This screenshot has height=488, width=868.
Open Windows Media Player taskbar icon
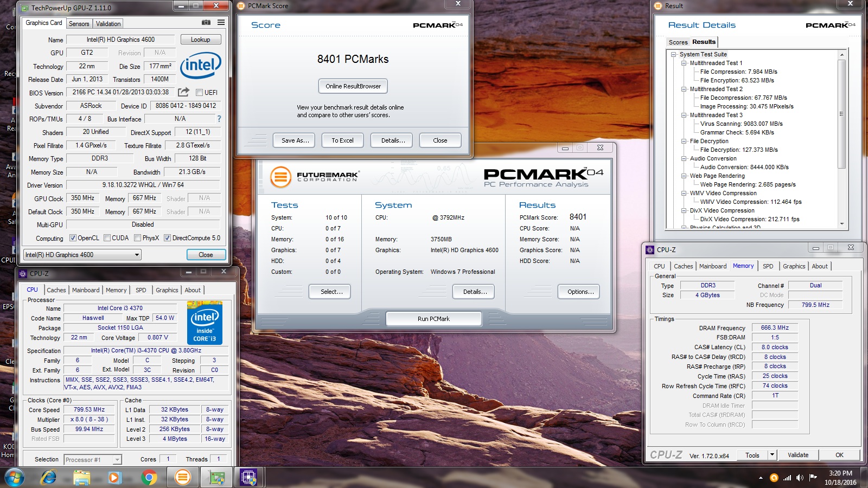(114, 478)
